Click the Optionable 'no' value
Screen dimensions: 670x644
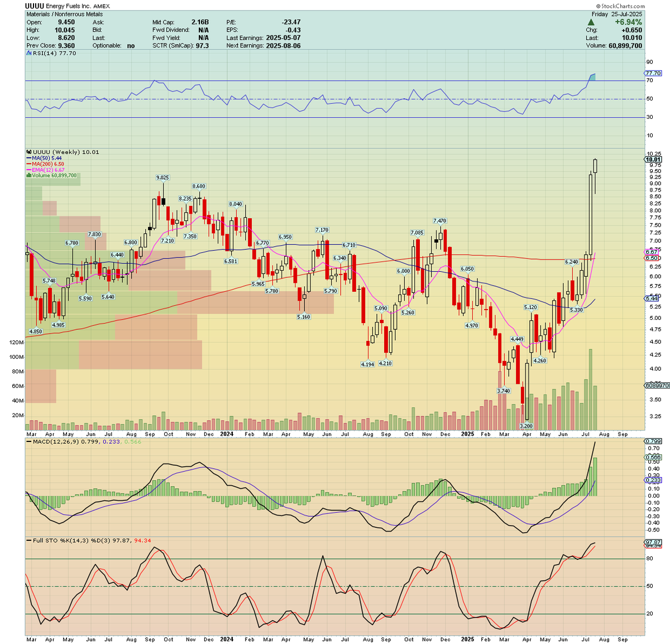(131, 46)
